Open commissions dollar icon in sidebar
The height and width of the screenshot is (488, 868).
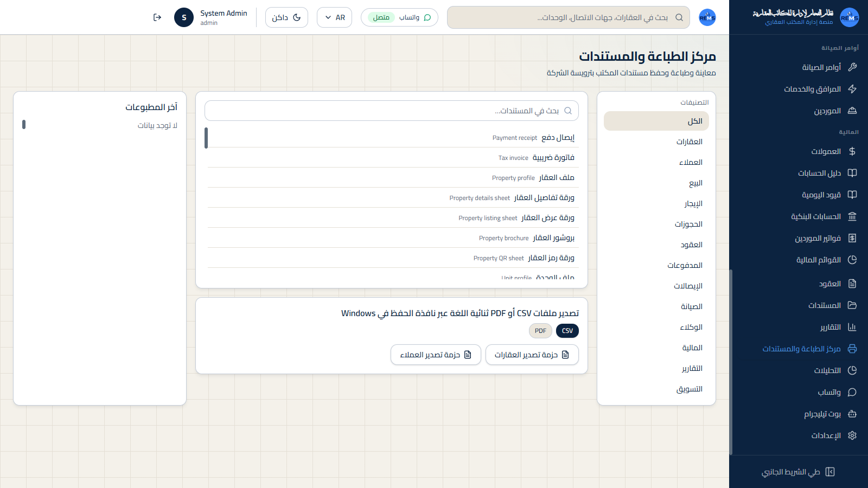[852, 151]
